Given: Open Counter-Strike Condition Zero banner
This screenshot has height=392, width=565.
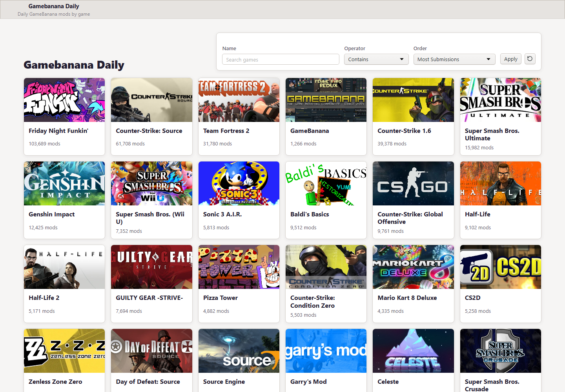Looking at the screenshot, I should (x=326, y=267).
